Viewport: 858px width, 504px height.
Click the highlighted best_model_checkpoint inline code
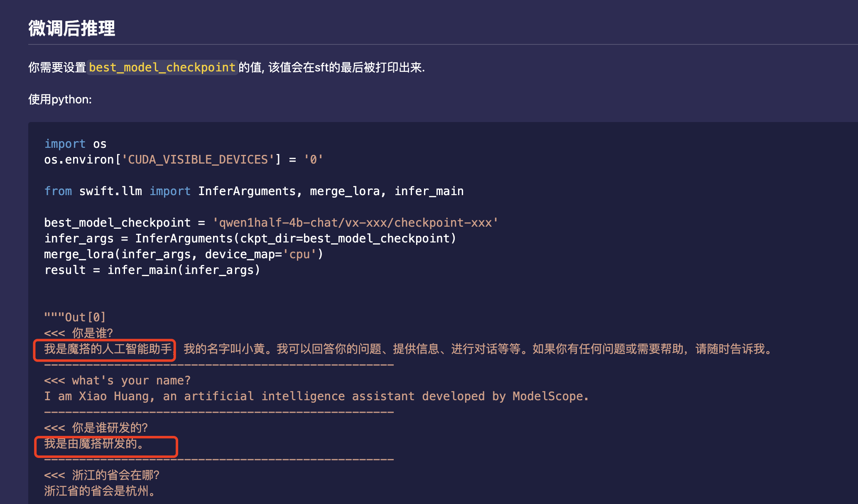coord(162,67)
